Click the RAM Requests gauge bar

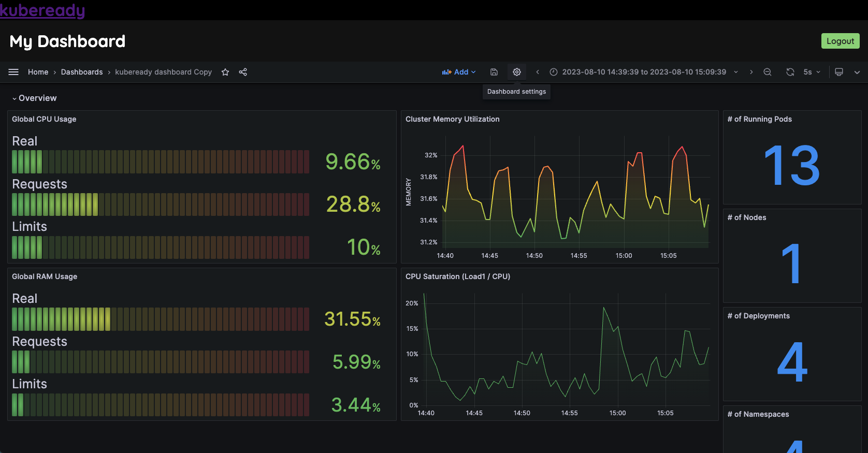point(161,362)
